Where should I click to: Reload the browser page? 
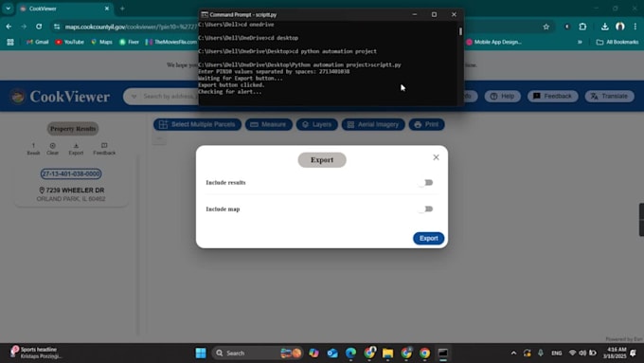39,27
